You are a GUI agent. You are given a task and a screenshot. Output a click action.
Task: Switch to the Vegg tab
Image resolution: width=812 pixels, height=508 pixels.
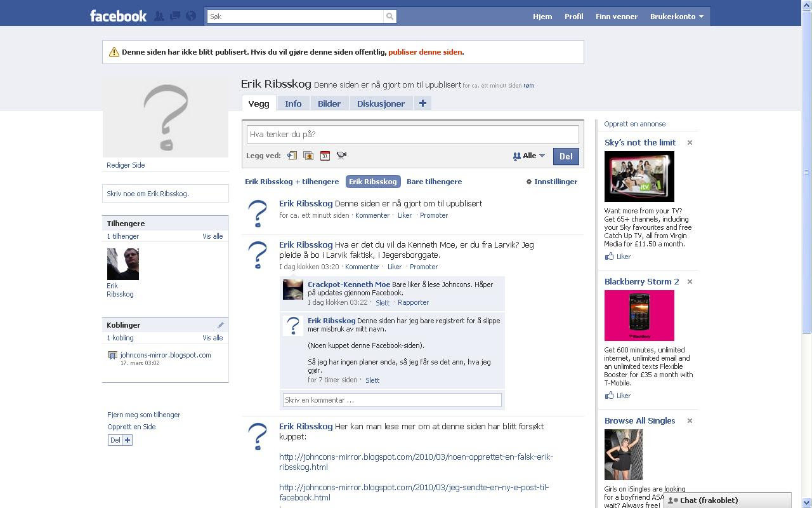pyautogui.click(x=259, y=104)
